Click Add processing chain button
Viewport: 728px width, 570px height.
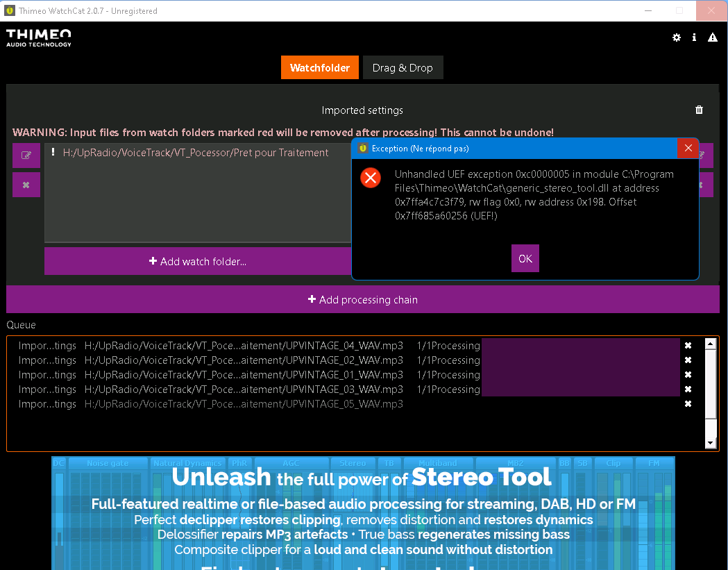[x=362, y=299]
